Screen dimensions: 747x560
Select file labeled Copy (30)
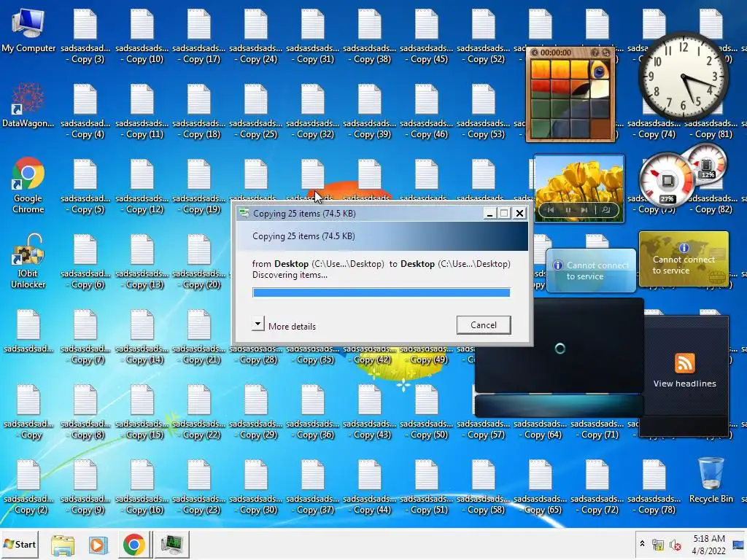[256, 487]
